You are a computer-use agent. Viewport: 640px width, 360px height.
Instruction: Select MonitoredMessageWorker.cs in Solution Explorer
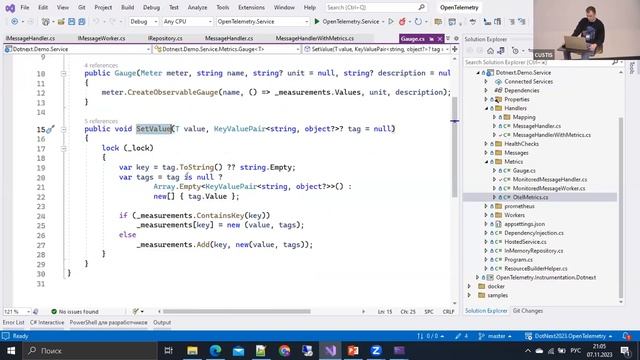click(549, 189)
